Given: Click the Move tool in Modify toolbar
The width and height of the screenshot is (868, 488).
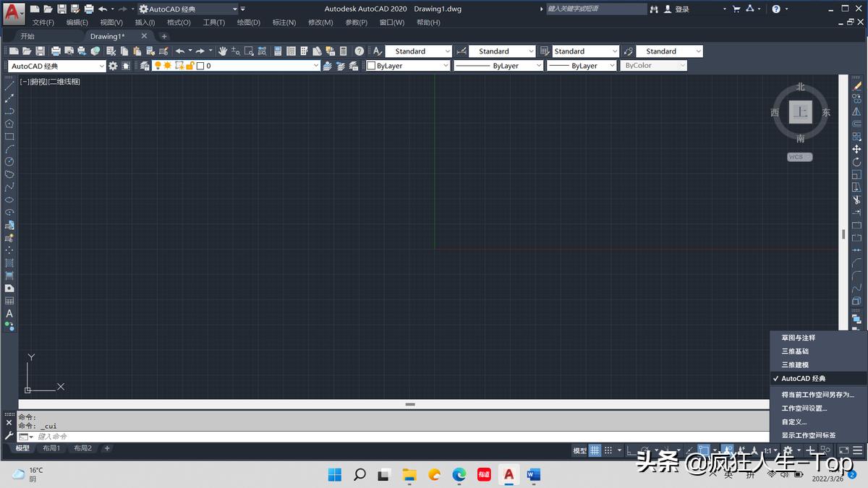Looking at the screenshot, I should point(856,149).
